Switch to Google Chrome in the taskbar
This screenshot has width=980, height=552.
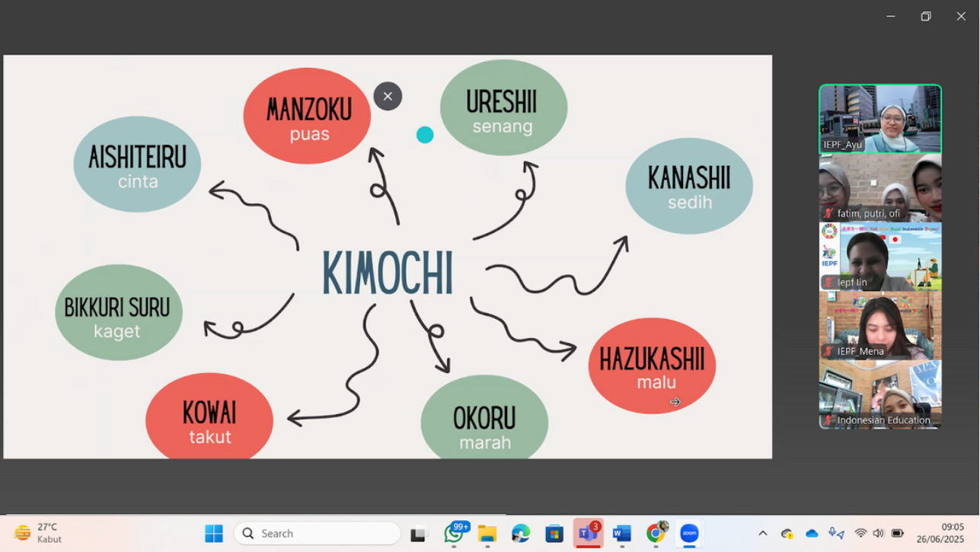[x=656, y=534]
